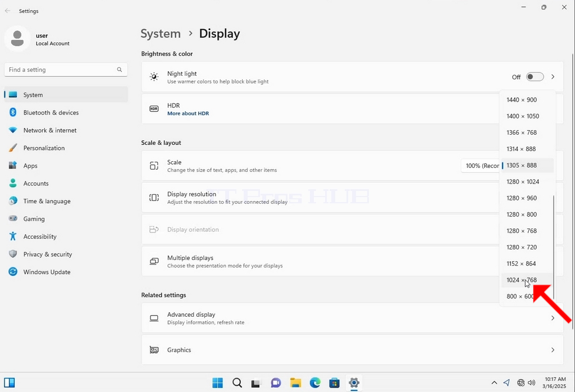Click the search magnifier in Find a setting
This screenshot has height=392, width=575.
click(120, 70)
